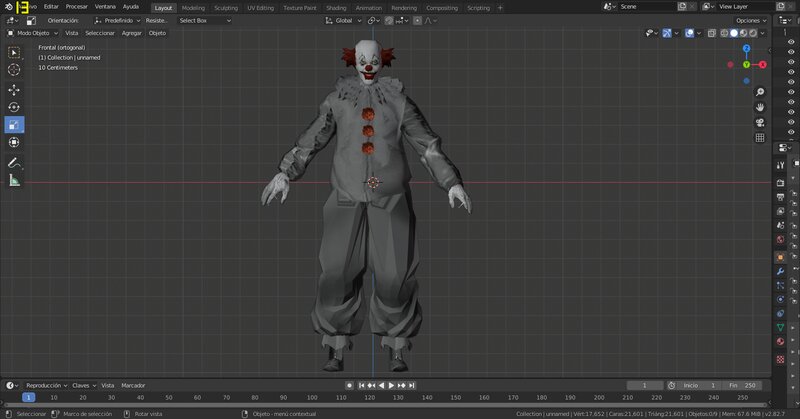
Task: Open Reproducción playback dropdown
Action: [x=46, y=385]
